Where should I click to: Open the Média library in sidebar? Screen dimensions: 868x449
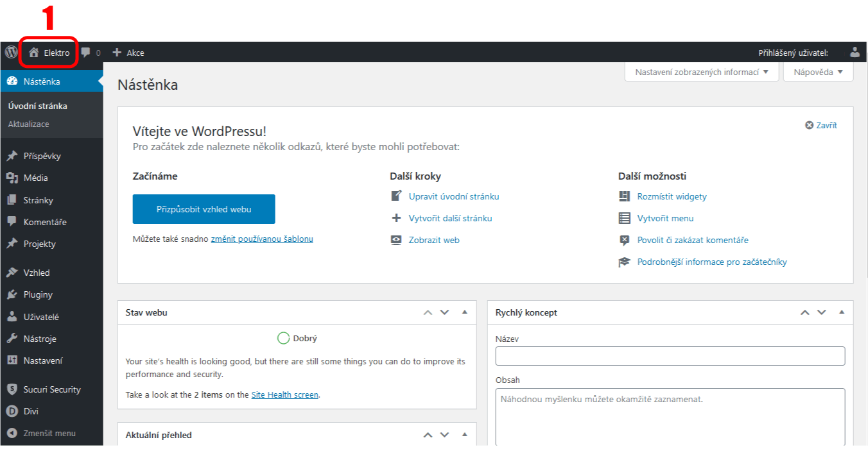coord(35,178)
